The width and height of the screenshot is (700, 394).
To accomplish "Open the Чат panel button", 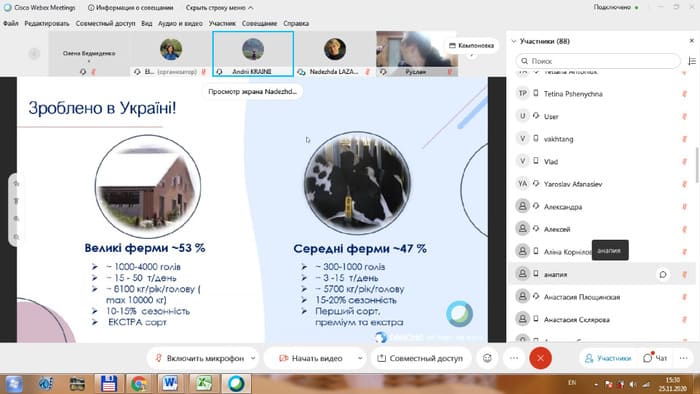I will pos(655,358).
